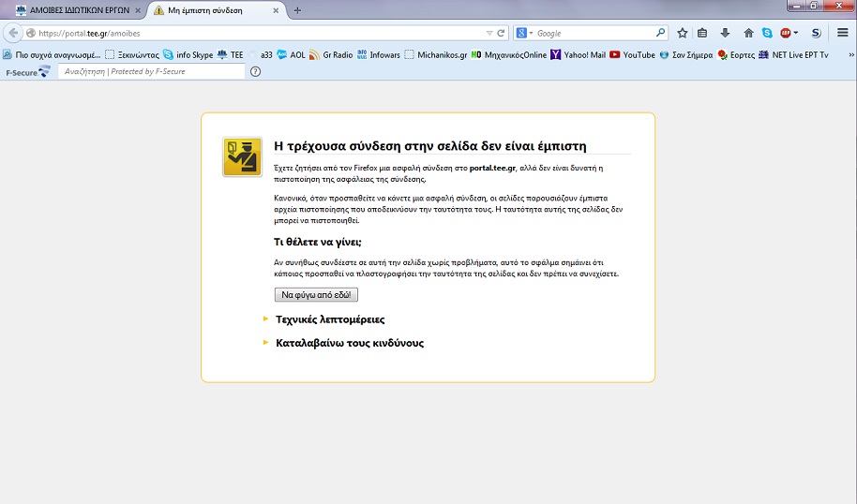Image resolution: width=857 pixels, height=504 pixels.
Task: Open the Firefox hamburger menu
Action: coord(842,33)
